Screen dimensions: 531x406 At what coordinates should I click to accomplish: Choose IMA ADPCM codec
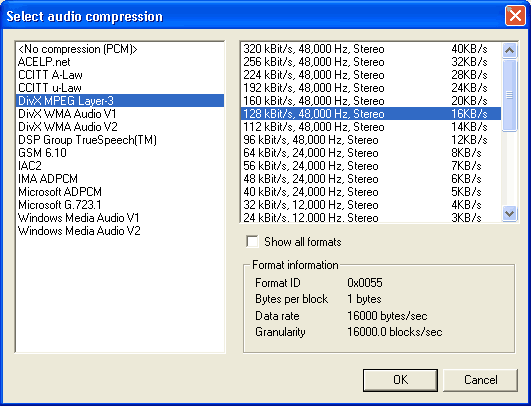120,178
